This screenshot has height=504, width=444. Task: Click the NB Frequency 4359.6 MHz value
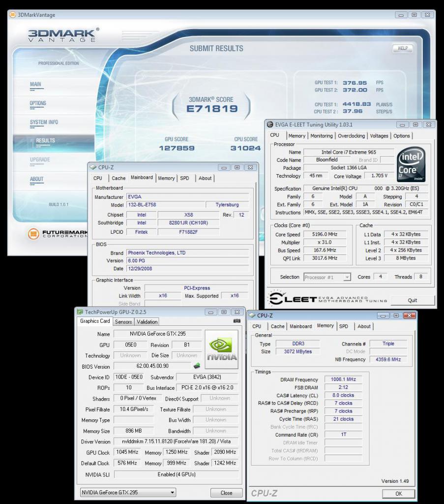click(388, 359)
